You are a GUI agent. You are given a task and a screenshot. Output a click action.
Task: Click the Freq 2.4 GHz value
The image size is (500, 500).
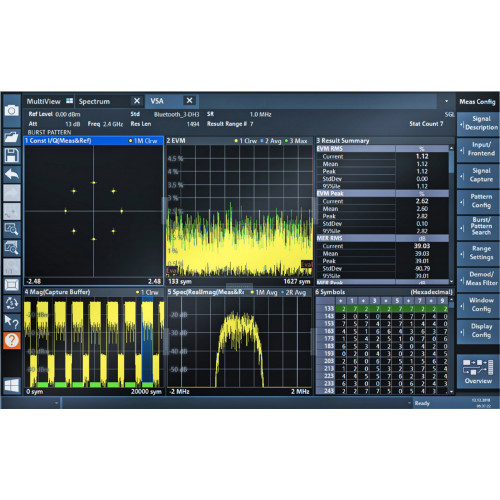(113, 124)
